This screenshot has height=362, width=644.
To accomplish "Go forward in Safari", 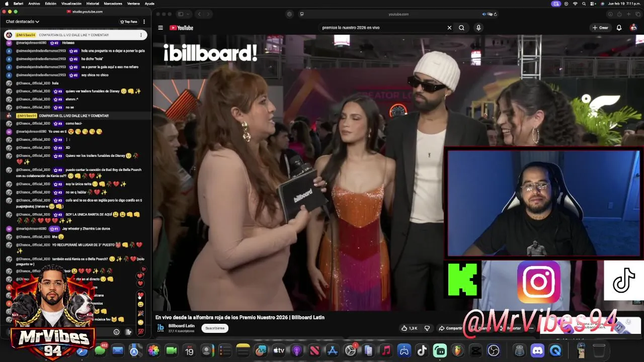I will pos(209,14).
